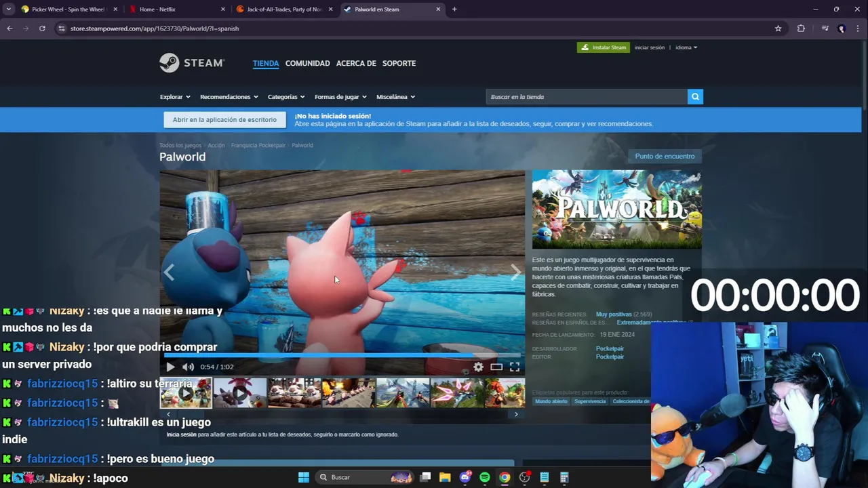Screen dimensions: 868x488
Task: Open Task View on taskbar
Action: tap(425, 477)
